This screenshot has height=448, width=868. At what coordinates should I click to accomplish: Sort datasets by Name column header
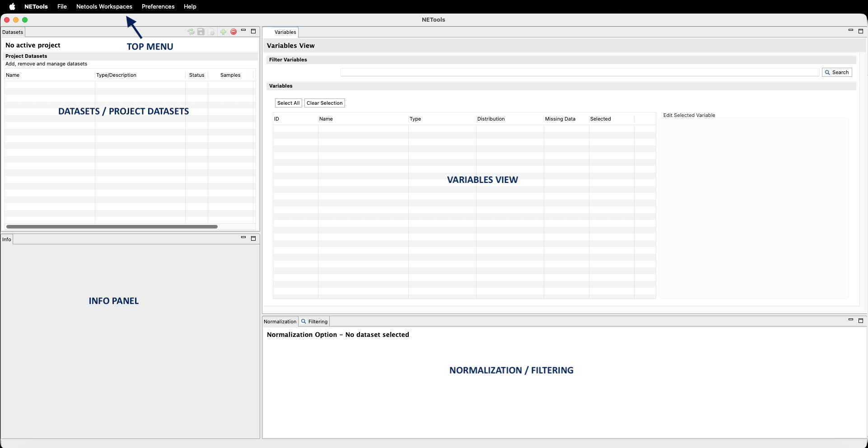[x=50, y=75]
